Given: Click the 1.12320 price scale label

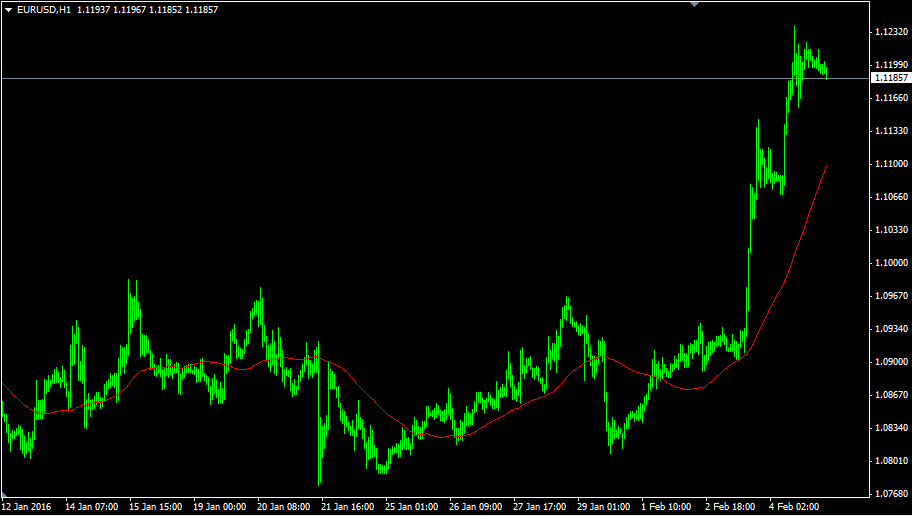Looking at the screenshot, I should [891, 32].
